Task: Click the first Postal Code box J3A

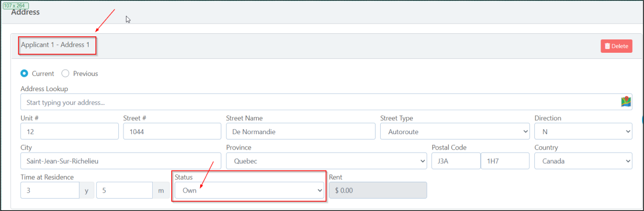Action: coord(455,161)
